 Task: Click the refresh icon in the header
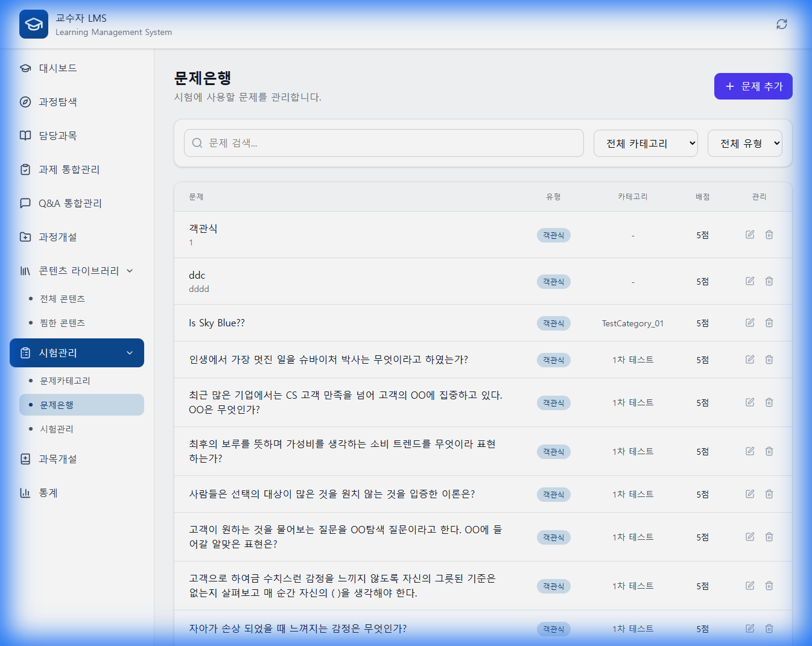coord(781,24)
